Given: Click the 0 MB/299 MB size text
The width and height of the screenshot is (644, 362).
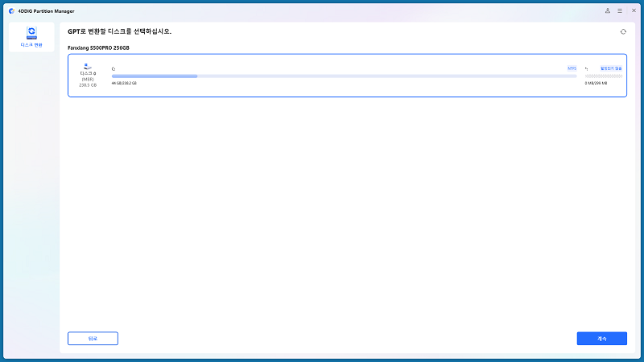Looking at the screenshot, I should coord(596,83).
